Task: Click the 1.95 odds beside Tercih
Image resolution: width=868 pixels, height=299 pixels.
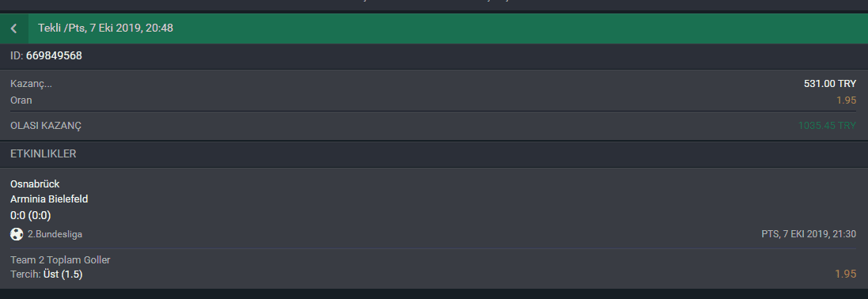Action: [846, 274]
